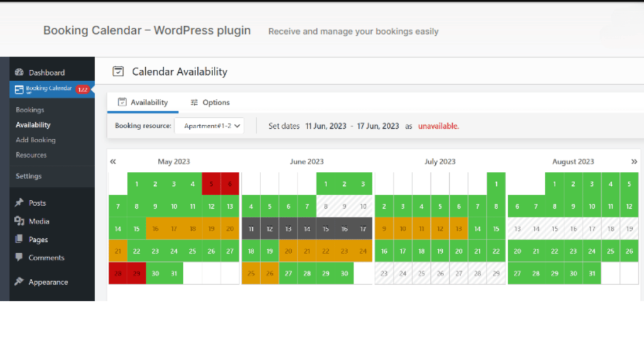Open the Booking resource Apartment#1-2 dropdown
This screenshot has height=338, width=644.
pos(209,126)
